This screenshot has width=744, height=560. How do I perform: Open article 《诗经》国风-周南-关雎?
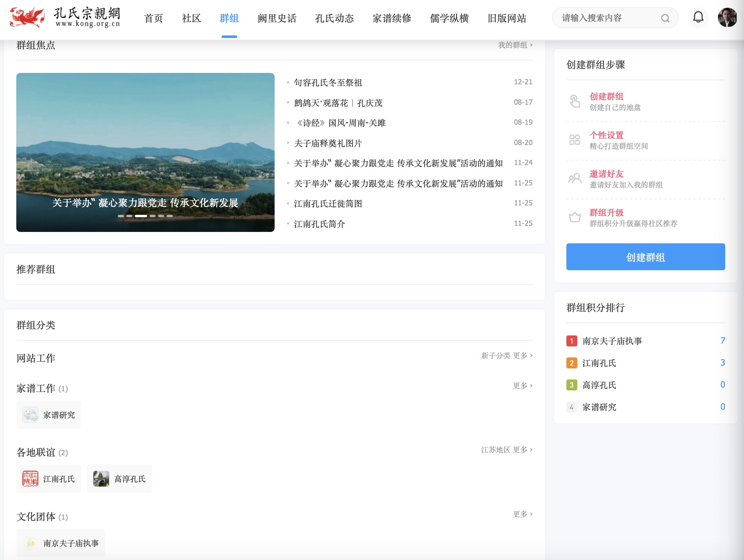(340, 123)
